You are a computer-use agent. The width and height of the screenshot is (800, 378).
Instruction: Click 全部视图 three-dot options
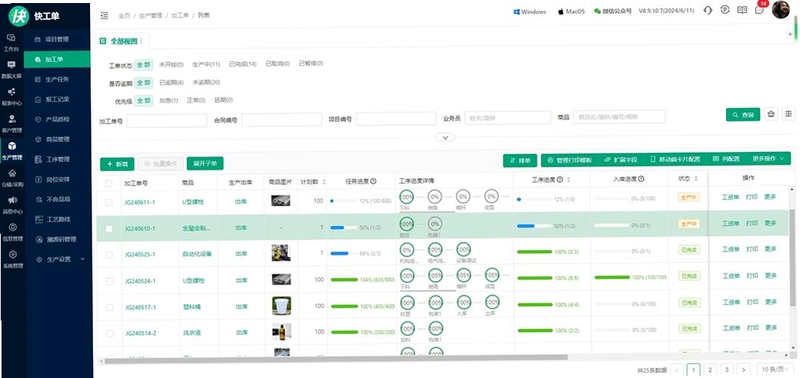point(141,41)
